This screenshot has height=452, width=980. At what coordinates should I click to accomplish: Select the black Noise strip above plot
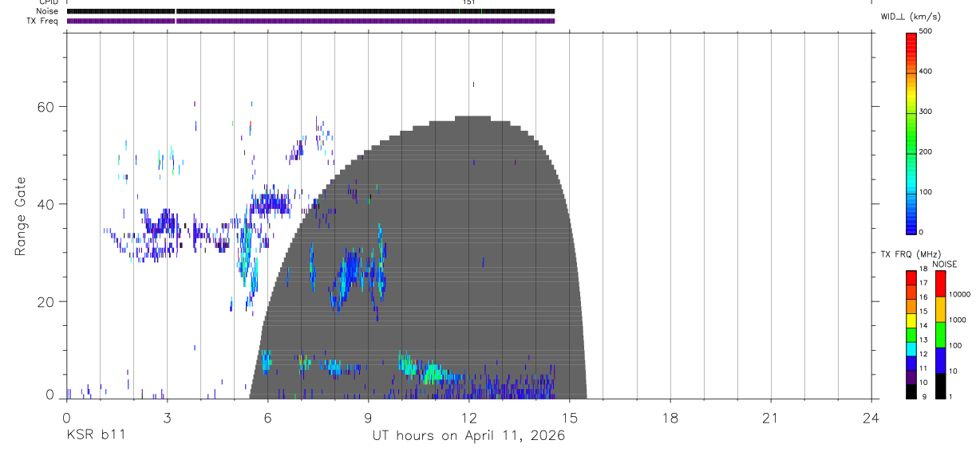coord(310,11)
